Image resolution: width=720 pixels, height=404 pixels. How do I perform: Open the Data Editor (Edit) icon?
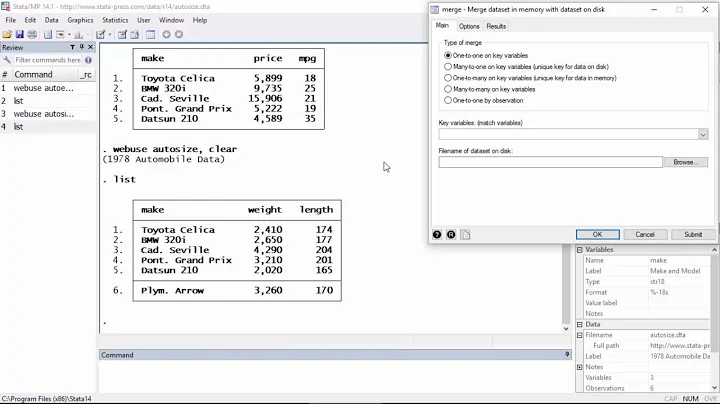(x=122, y=34)
